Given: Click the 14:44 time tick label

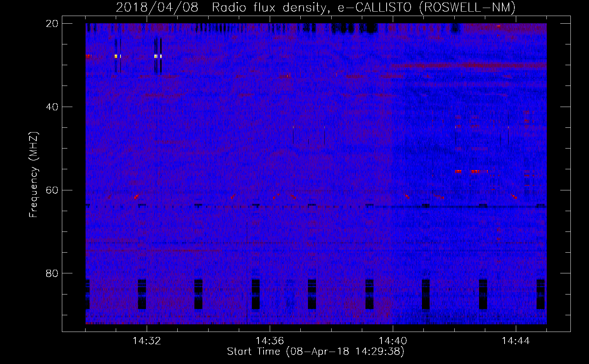Looking at the screenshot, I should (516, 341).
